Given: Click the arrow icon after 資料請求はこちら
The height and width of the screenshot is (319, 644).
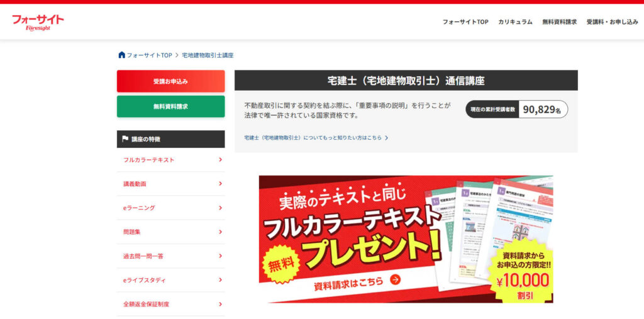Looking at the screenshot, I should (395, 280).
